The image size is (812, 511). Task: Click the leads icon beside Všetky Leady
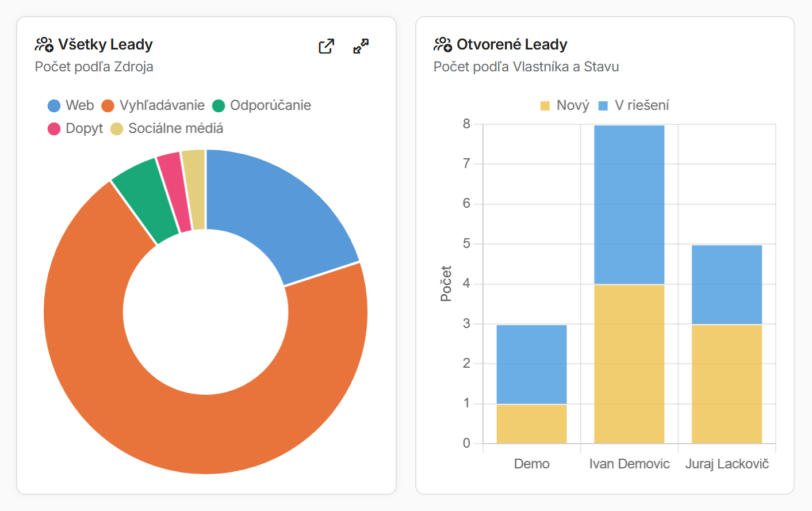(x=44, y=44)
